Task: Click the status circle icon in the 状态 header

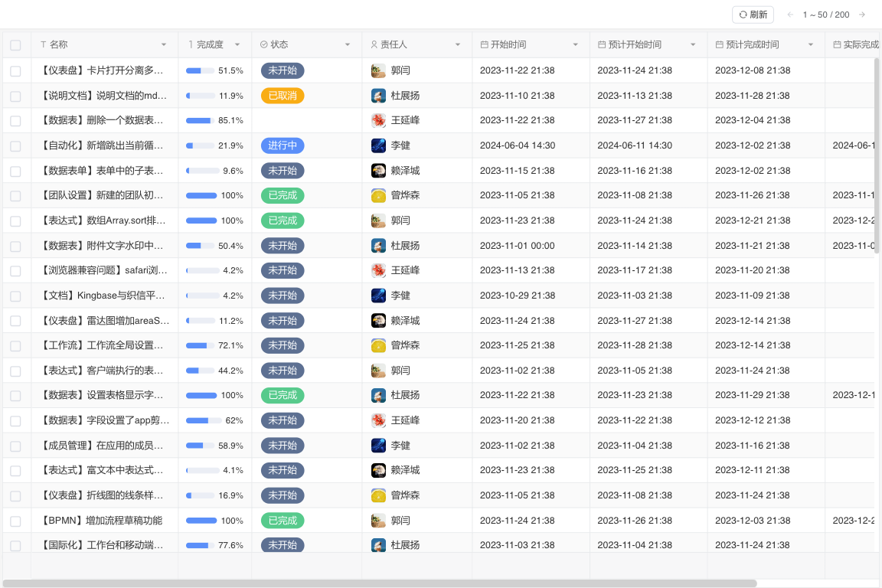Action: click(x=263, y=44)
